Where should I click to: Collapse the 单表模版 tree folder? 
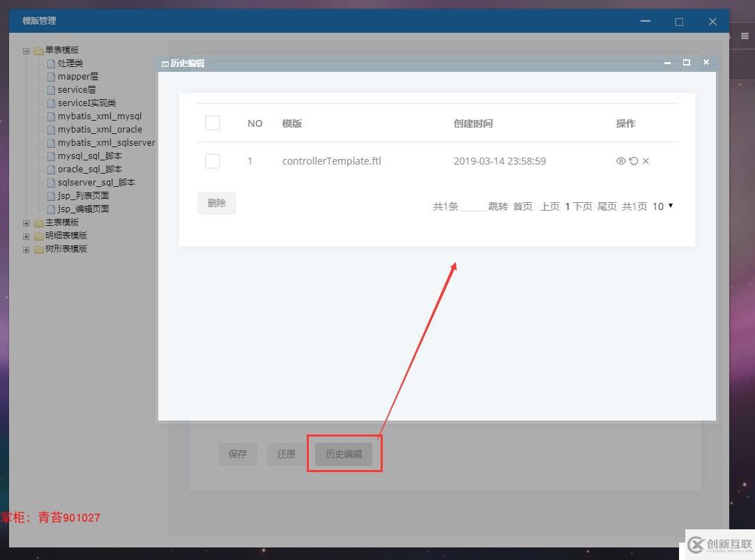point(26,50)
